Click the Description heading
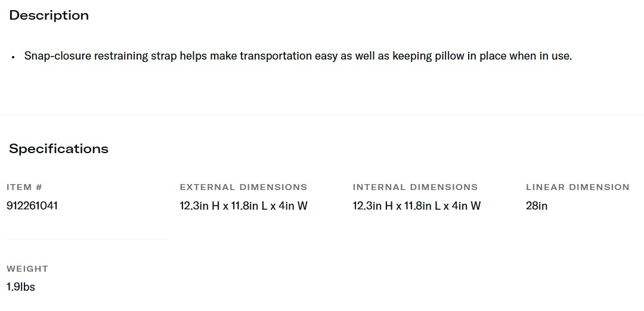Screen dimensions: 644x311 (49, 15)
